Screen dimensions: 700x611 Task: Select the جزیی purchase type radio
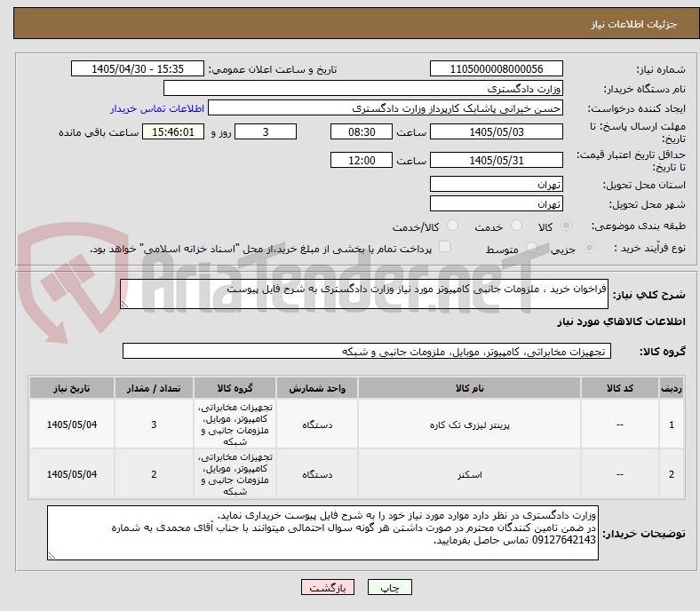pyautogui.click(x=589, y=247)
